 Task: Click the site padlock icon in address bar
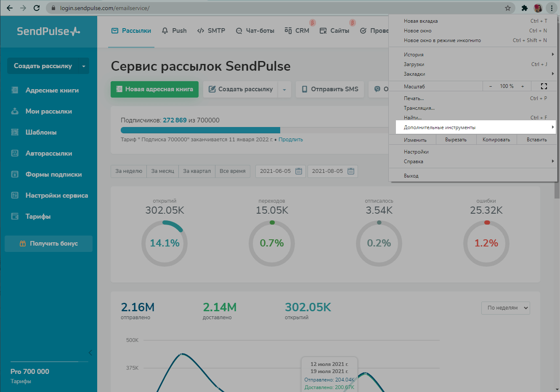(53, 8)
